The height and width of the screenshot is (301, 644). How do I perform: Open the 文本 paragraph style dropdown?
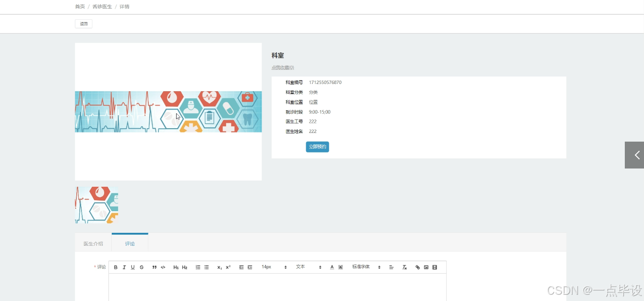pos(309,267)
